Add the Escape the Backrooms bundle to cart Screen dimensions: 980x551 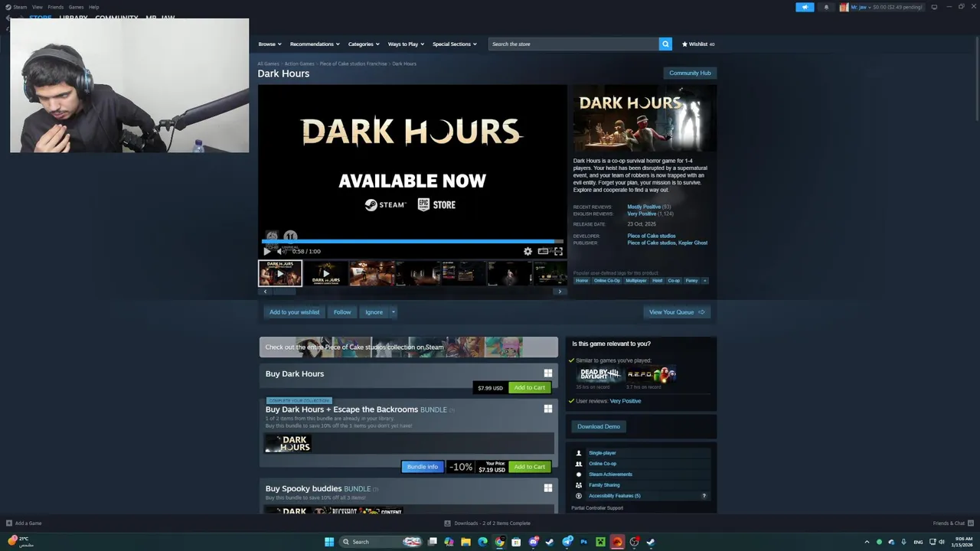tap(530, 467)
